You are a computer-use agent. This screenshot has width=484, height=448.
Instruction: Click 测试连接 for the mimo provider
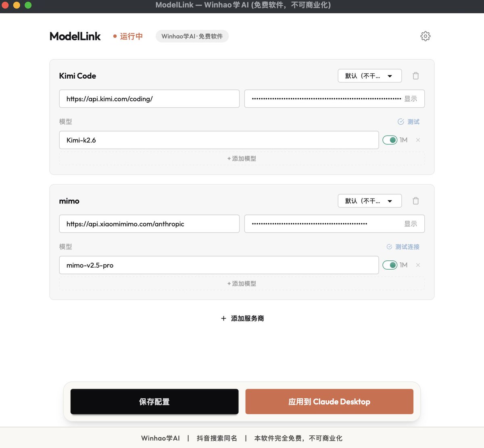point(403,247)
